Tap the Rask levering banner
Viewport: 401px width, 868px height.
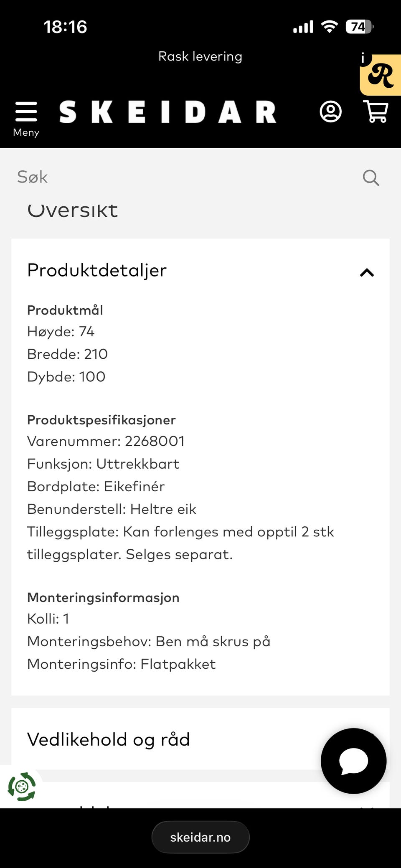[x=200, y=56]
